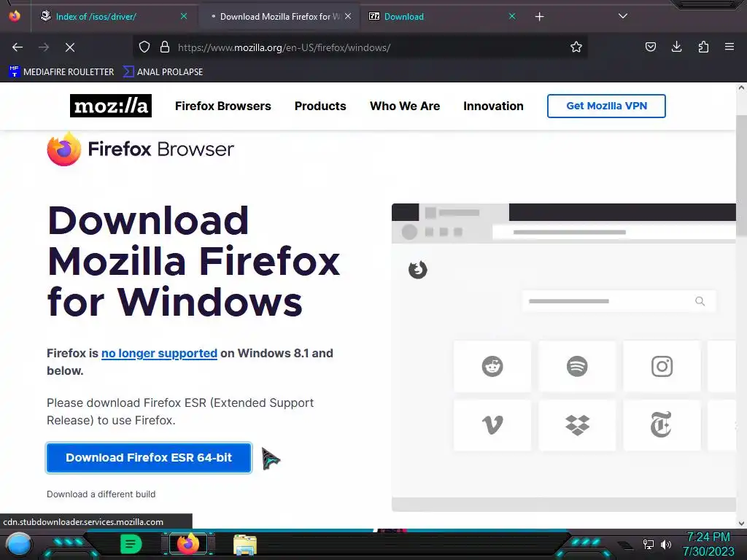This screenshot has width=747, height=560.
Task: Go back to the previous page
Action: 18,47
